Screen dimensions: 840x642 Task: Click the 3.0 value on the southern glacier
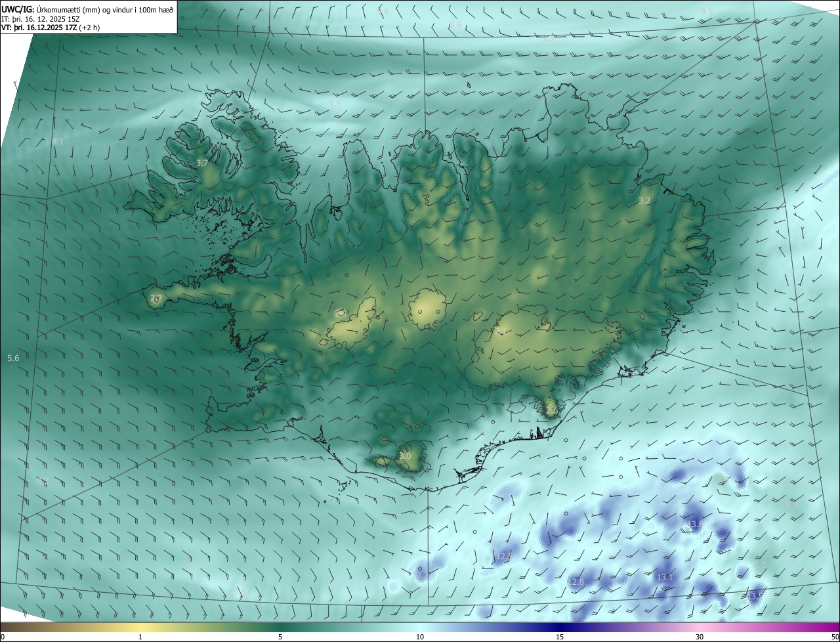pos(405,456)
